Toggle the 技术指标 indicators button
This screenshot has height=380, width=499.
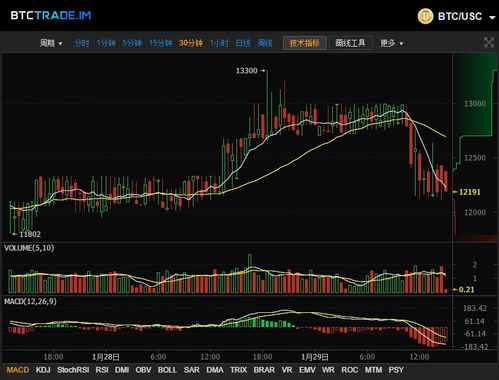[305, 43]
